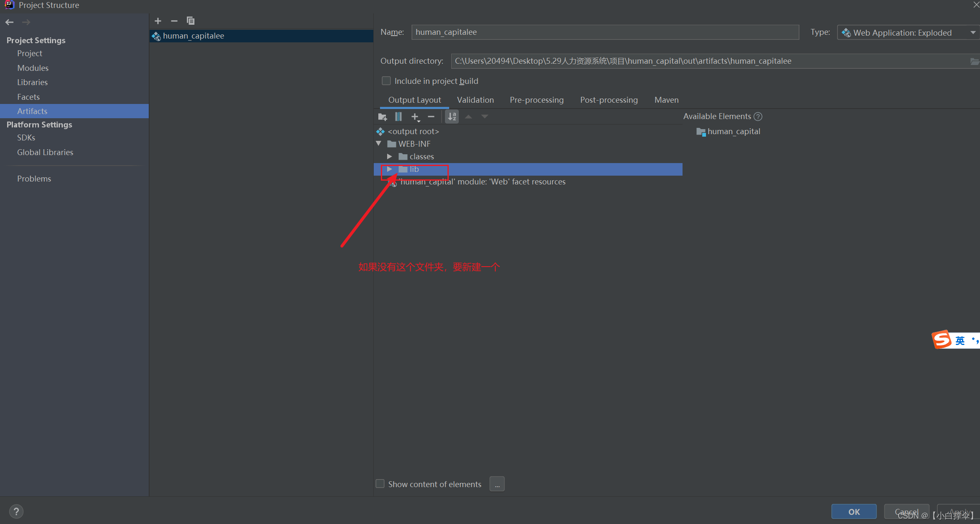Remove element from output layout
980x524 pixels.
[431, 117]
